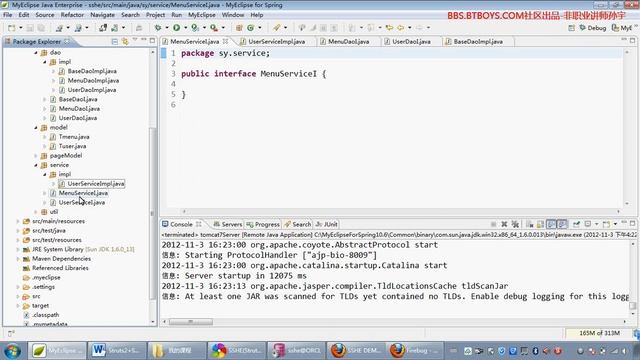Click the External Tools run icon
The image size is (640, 360).
pos(214,28)
